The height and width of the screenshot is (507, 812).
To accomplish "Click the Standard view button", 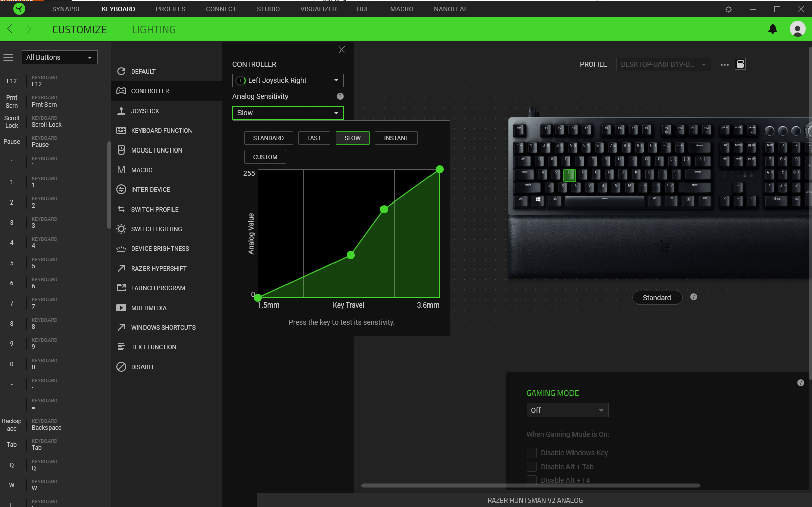I will pos(657,298).
